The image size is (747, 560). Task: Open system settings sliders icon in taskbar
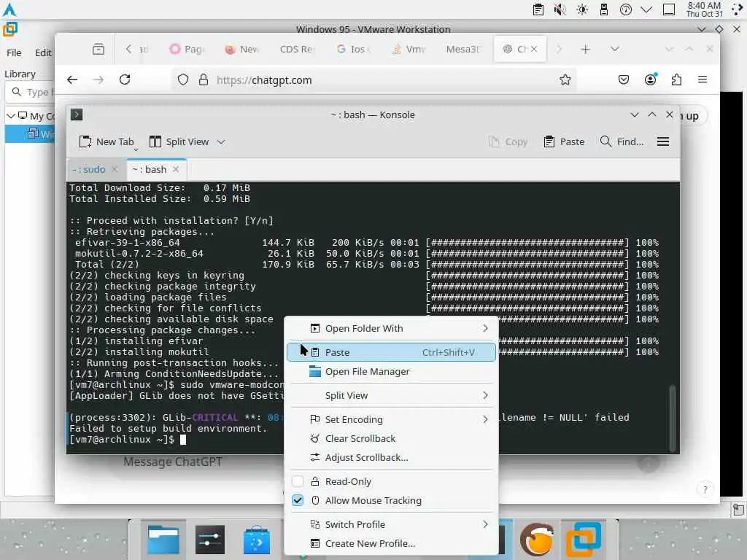tap(210, 540)
